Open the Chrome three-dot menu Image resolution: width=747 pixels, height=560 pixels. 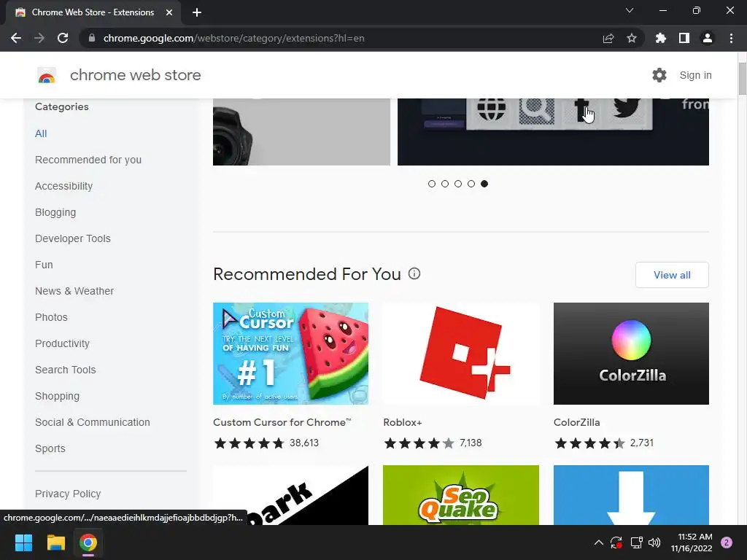pos(731,38)
